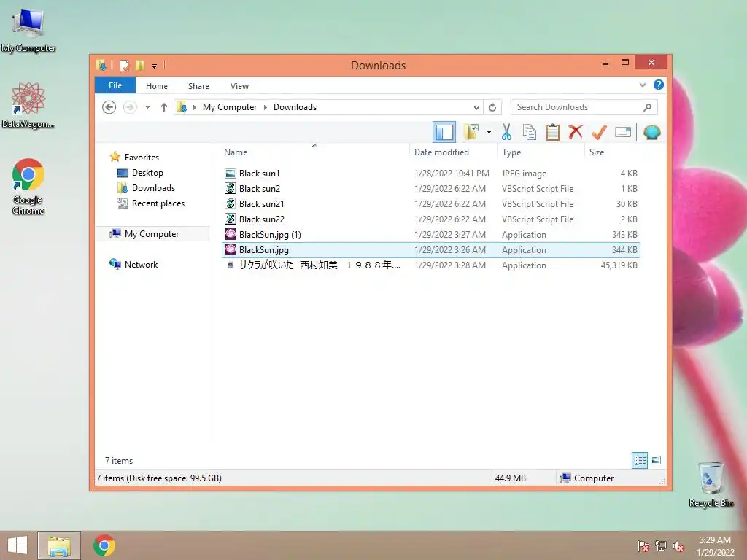The width and height of the screenshot is (747, 560).
Task: Open Classic Shell settings shell icon
Action: pos(651,132)
